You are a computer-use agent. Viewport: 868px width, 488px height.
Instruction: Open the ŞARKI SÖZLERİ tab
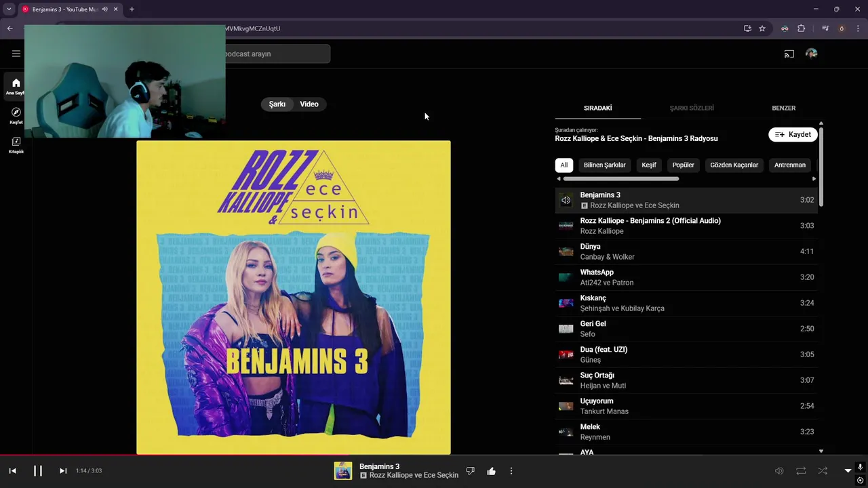(x=692, y=108)
